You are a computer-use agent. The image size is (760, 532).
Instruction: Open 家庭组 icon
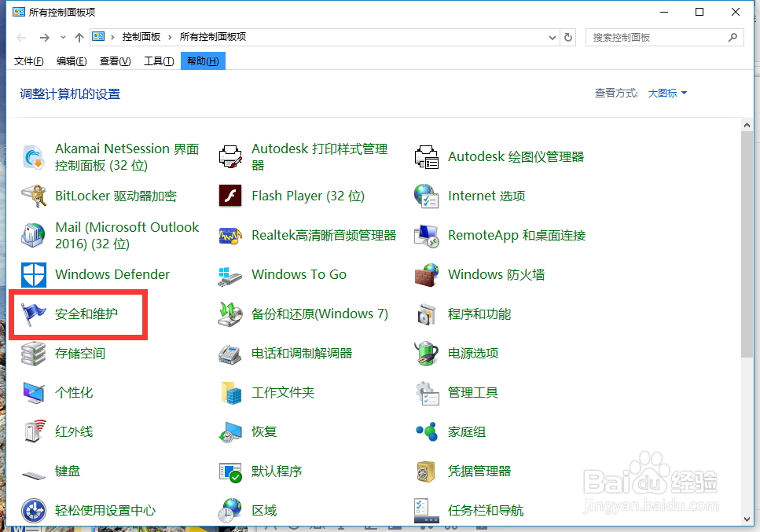[427, 431]
